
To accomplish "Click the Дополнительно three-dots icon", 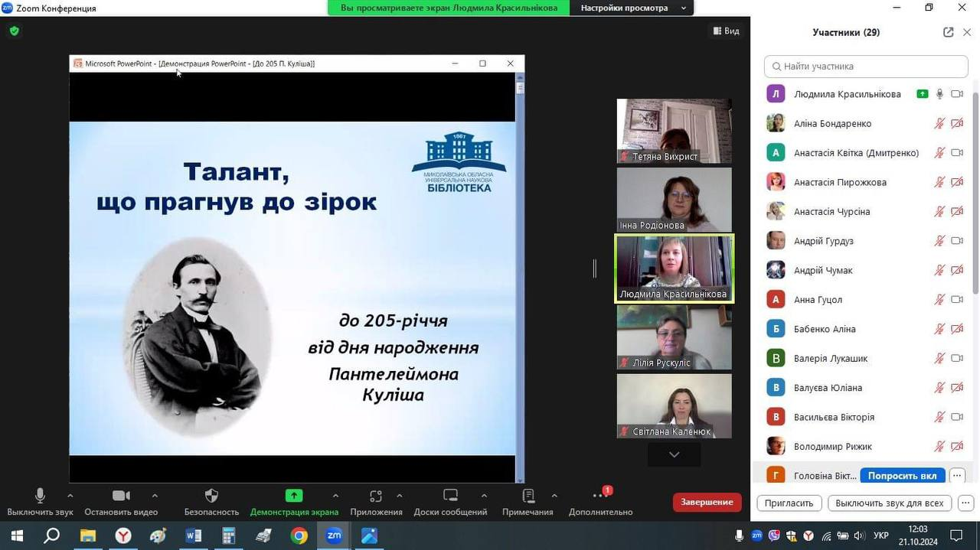I will pos(600,496).
